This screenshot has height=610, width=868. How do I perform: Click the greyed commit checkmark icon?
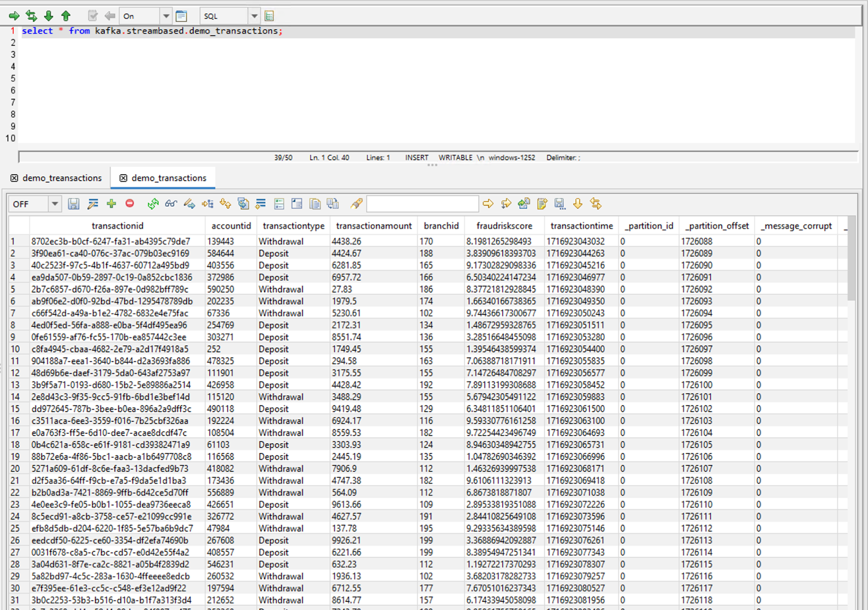coord(93,16)
